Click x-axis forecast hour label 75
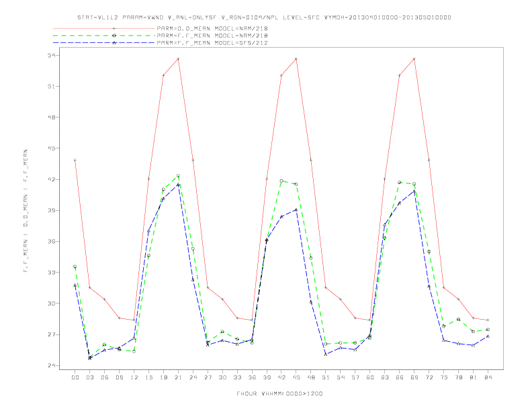Viewport: 532px width, 411px height. 444,377
